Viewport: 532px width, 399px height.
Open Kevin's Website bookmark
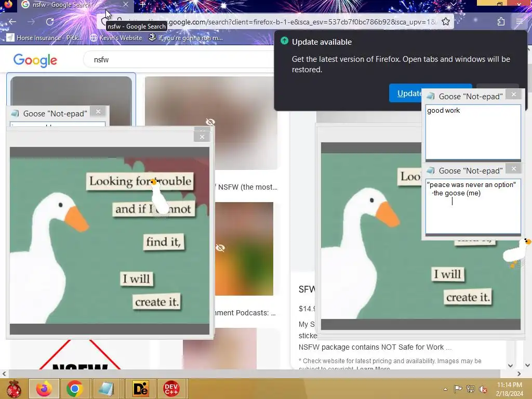click(x=116, y=37)
